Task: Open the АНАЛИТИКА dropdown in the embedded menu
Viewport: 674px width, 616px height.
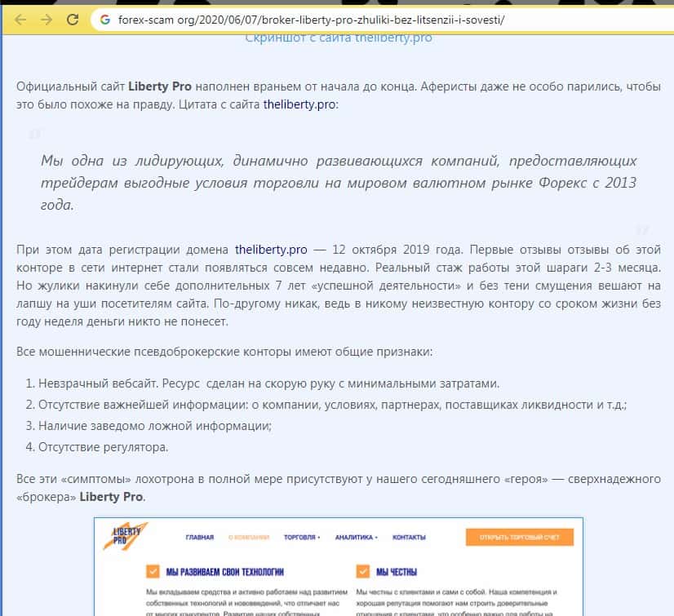Action: pos(357,538)
